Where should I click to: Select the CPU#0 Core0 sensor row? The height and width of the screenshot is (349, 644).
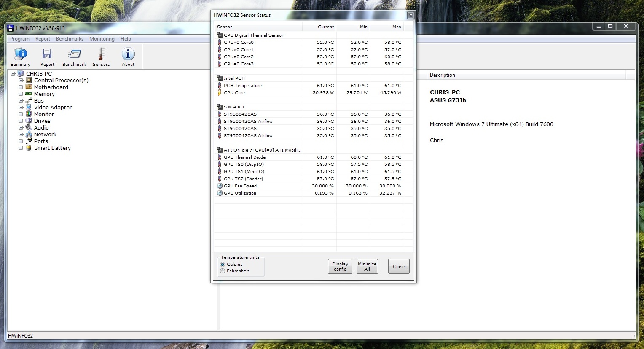314,42
